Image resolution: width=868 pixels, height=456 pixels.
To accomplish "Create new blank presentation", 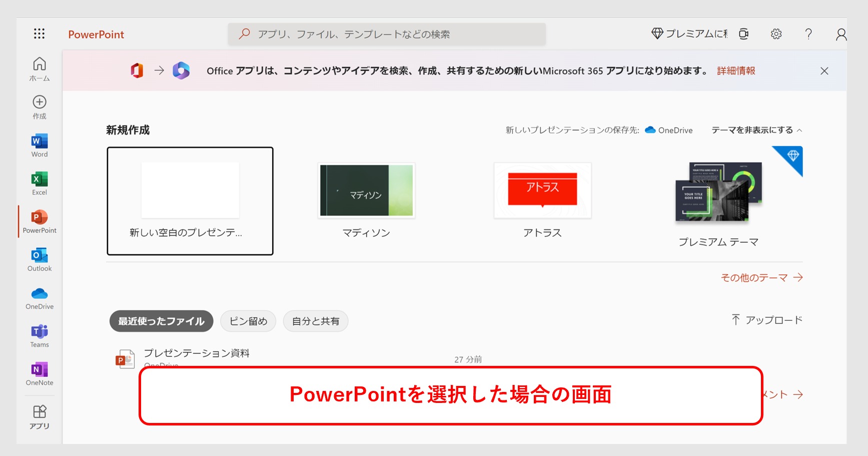I will pyautogui.click(x=190, y=201).
